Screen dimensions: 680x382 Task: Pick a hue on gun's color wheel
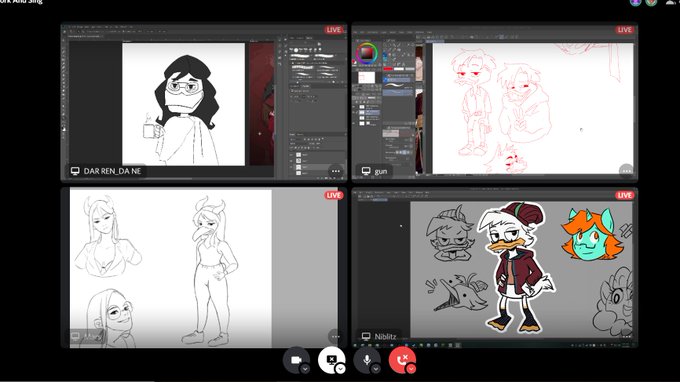(x=367, y=53)
